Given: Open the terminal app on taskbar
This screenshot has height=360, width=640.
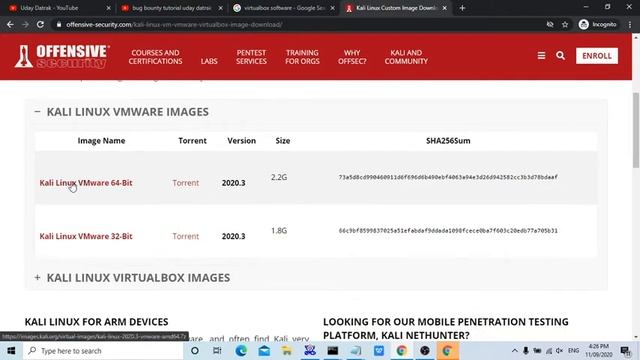Looking at the screenshot, I should (333, 351).
